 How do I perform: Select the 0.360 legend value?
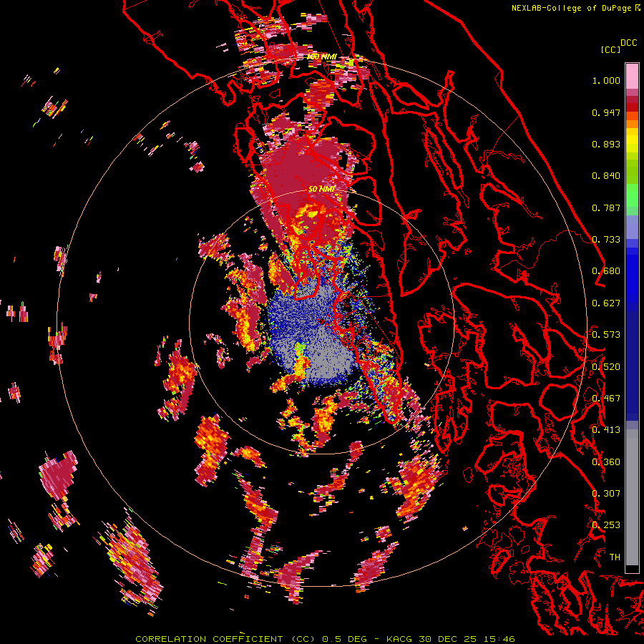(606, 462)
